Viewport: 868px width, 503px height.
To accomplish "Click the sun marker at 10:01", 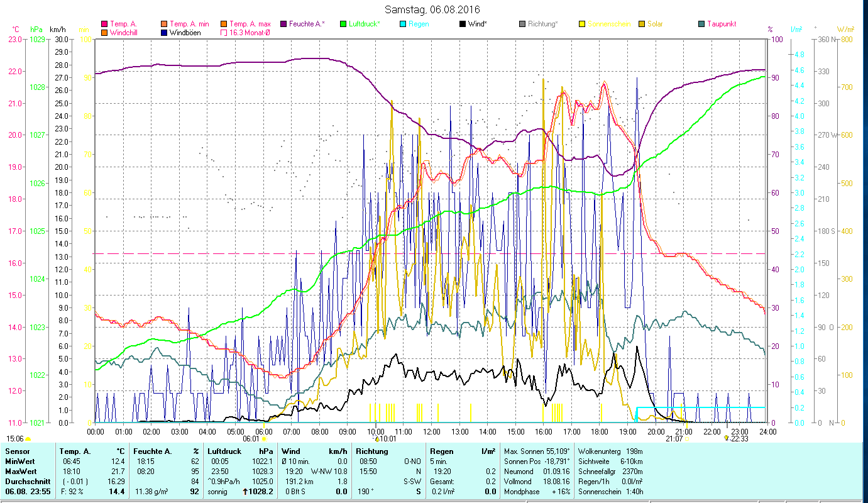I will click(x=376, y=439).
